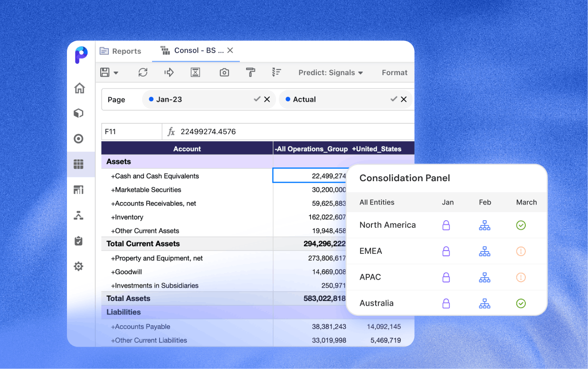The height and width of the screenshot is (369, 588).
Task: Click Australia March green check status
Action: pos(521,303)
